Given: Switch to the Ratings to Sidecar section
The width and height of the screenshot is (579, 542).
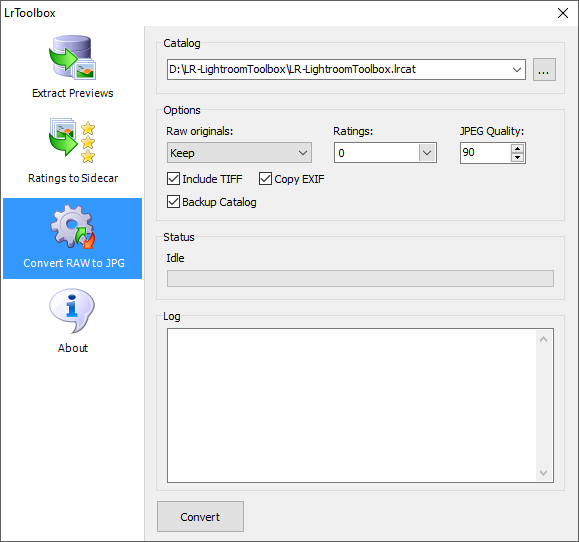Looking at the screenshot, I should coord(73,178).
